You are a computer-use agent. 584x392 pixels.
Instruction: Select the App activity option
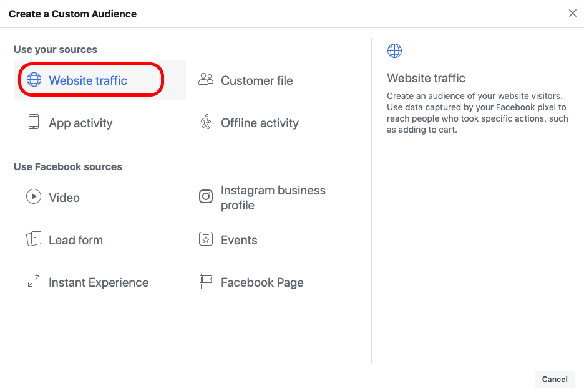click(x=80, y=123)
